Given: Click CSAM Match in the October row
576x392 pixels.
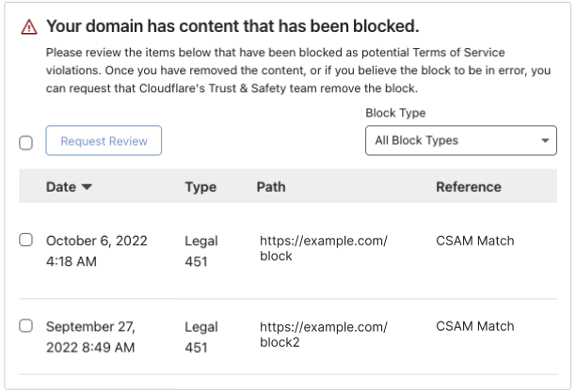Looking at the screenshot, I should click(x=475, y=241).
